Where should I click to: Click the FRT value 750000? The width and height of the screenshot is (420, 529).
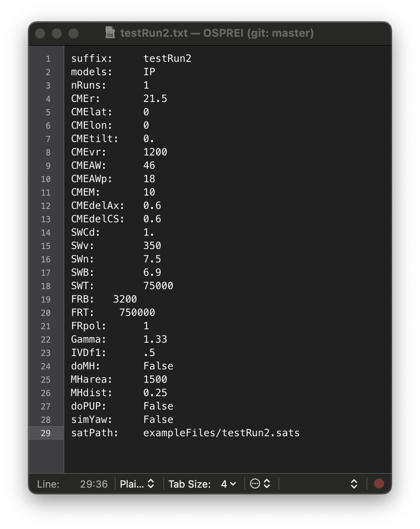(x=137, y=313)
